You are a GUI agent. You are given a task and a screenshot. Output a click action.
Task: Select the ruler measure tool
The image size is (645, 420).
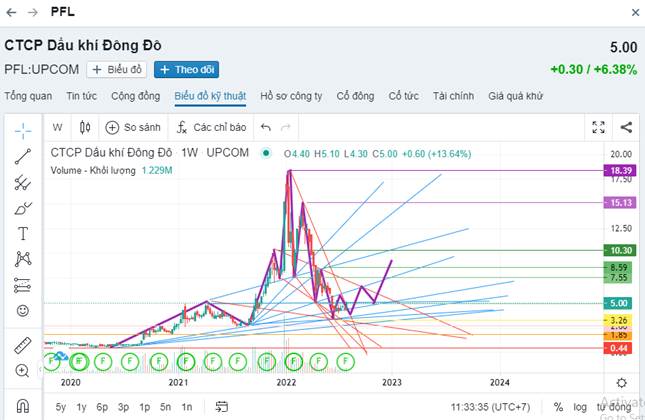[x=22, y=346]
